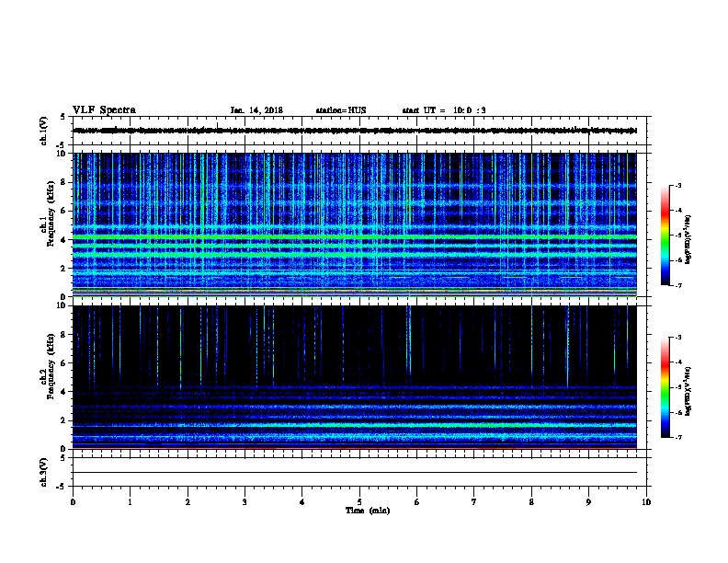Click the ch.2 "Frequency (kHz)" axis label
The width and height of the screenshot is (728, 563).
coord(51,366)
